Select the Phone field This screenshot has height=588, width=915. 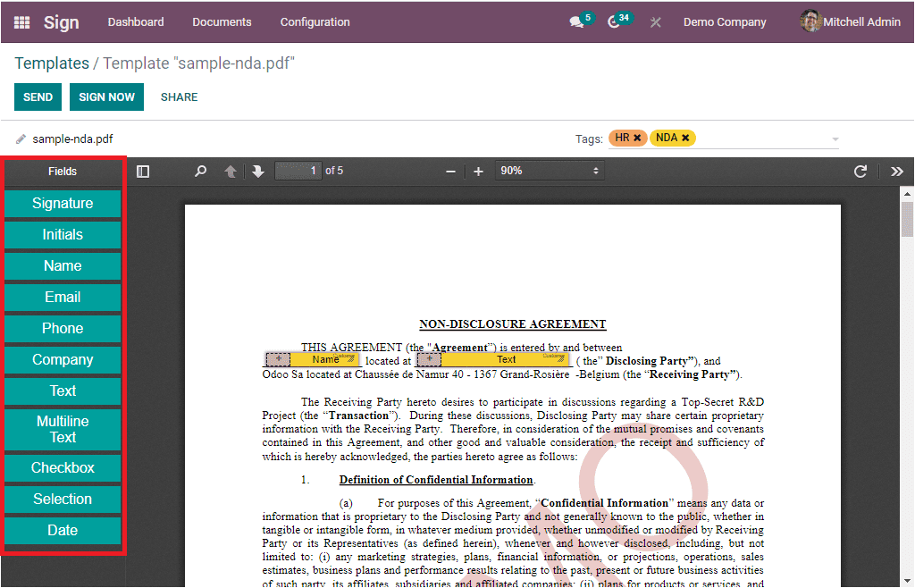(x=63, y=329)
